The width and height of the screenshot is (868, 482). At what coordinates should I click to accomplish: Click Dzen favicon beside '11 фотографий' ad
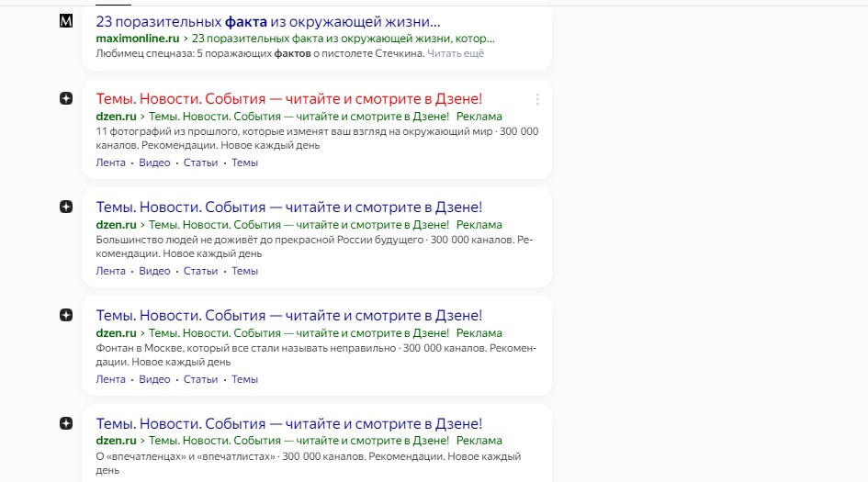coord(66,98)
